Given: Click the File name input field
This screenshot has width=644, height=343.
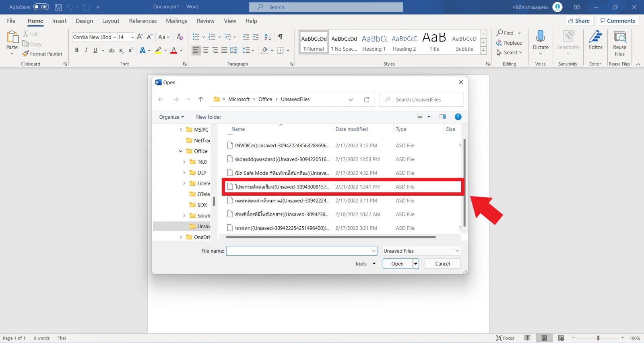Looking at the screenshot, I should coord(299,251).
